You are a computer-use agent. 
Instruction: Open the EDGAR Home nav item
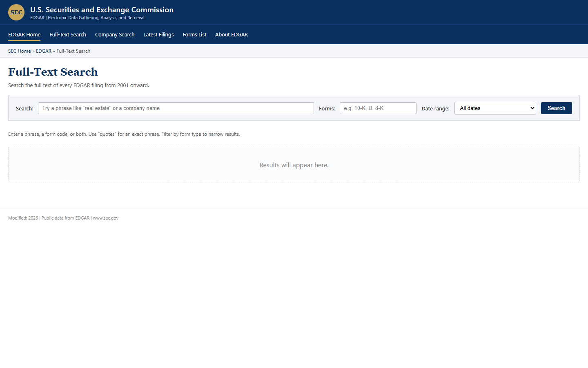click(x=24, y=35)
